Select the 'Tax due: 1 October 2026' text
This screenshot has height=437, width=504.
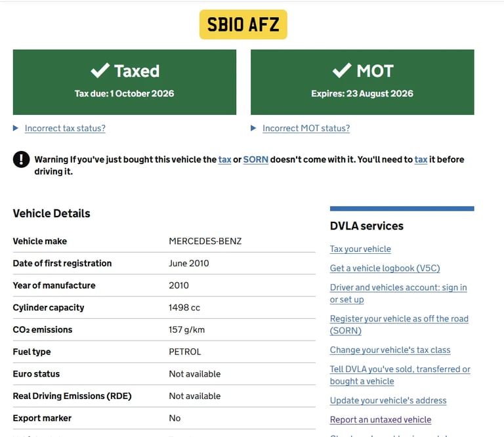click(125, 94)
